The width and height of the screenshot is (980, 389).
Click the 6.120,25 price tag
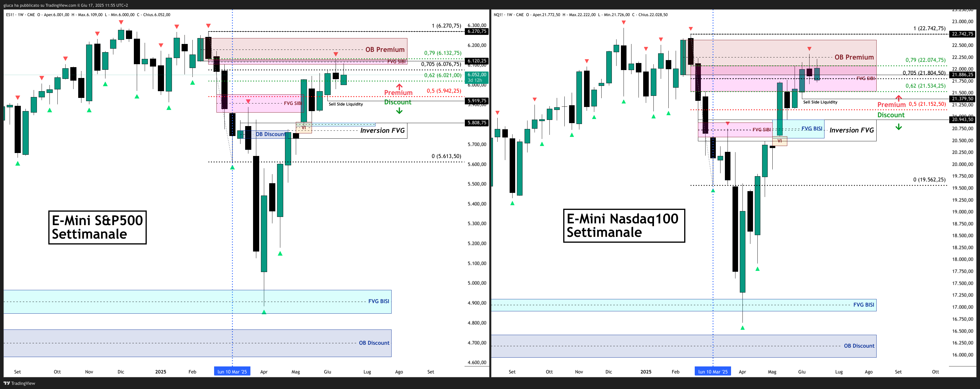(477, 61)
